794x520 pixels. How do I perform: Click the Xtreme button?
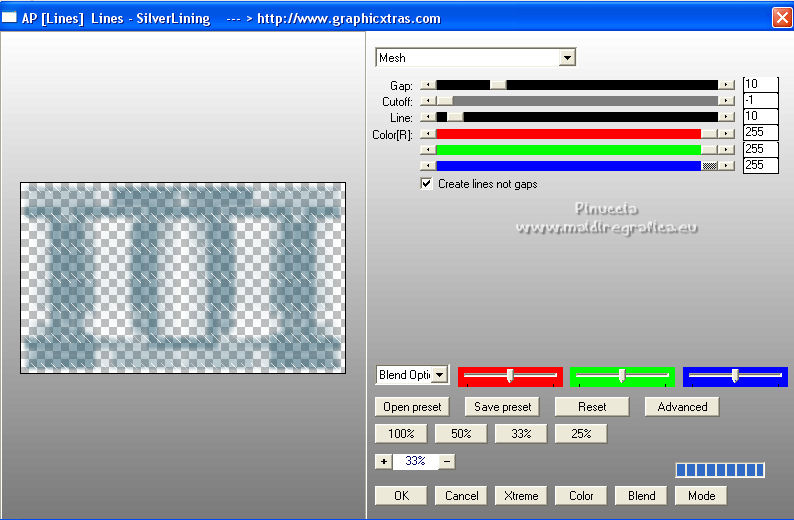pos(521,496)
